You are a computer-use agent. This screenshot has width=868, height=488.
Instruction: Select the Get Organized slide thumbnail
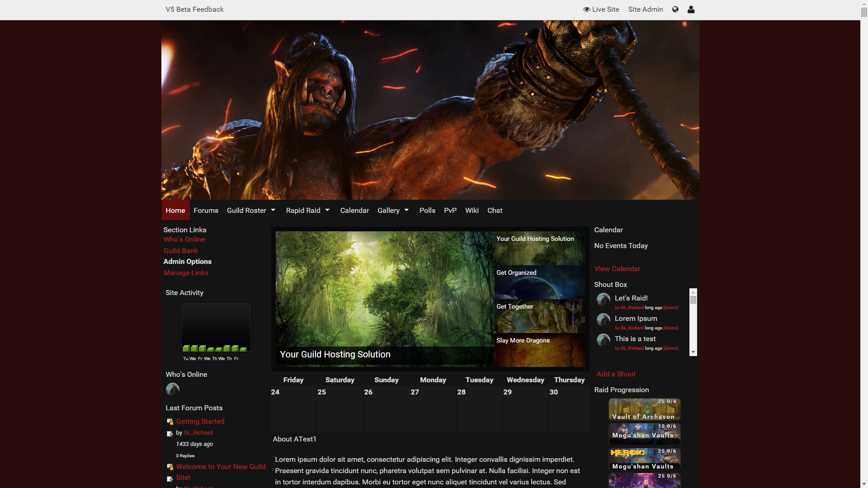539,282
